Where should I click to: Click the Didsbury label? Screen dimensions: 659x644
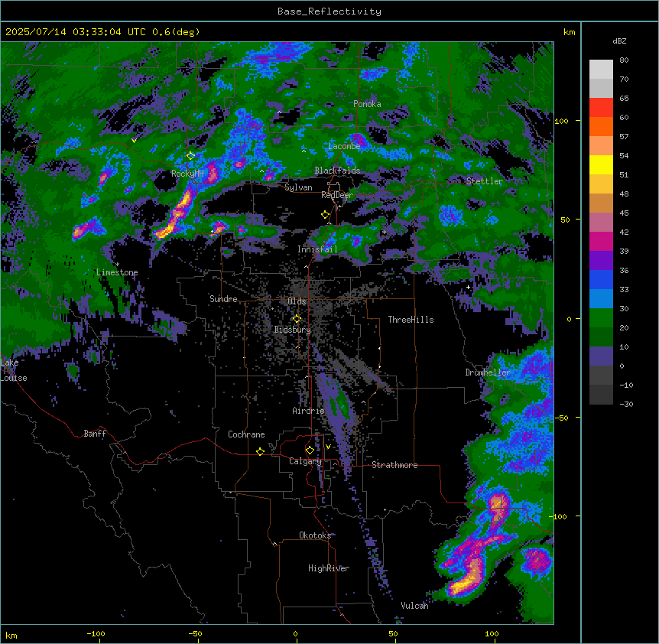point(293,330)
